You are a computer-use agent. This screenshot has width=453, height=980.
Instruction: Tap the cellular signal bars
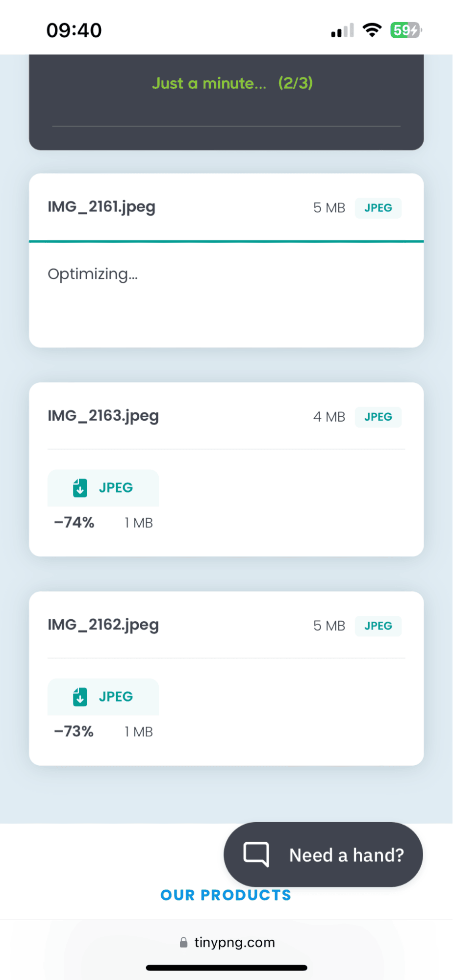342,31
